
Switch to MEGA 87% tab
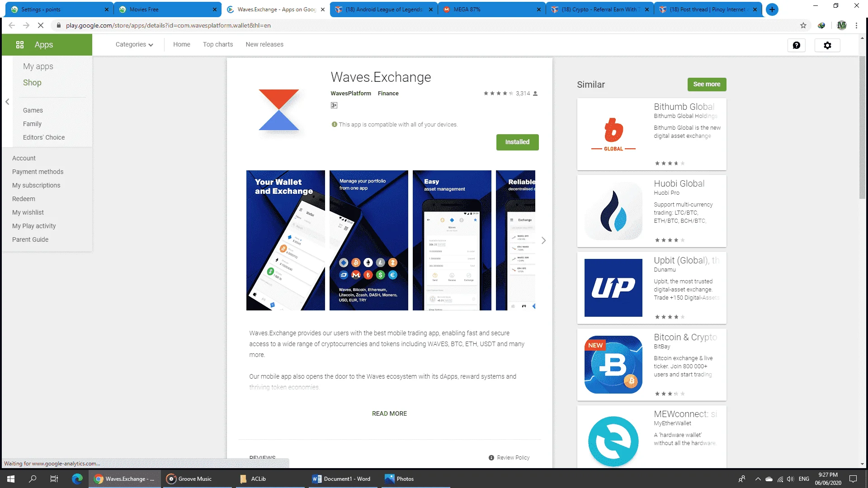[x=491, y=9]
